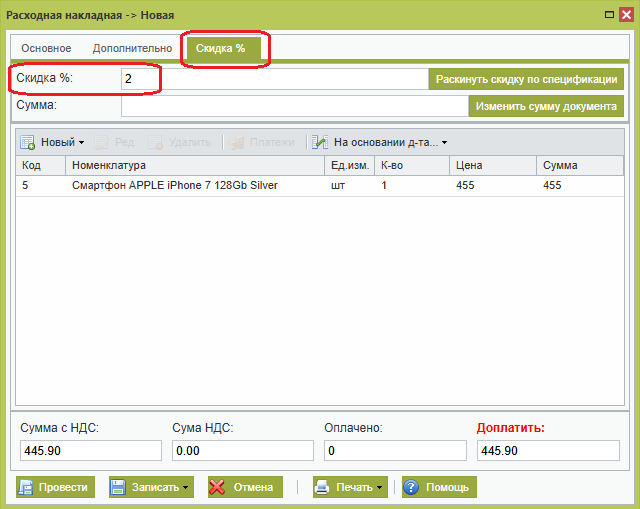Open the На основании д-та dropdown arrow
640x509 pixels.
[x=444, y=143]
